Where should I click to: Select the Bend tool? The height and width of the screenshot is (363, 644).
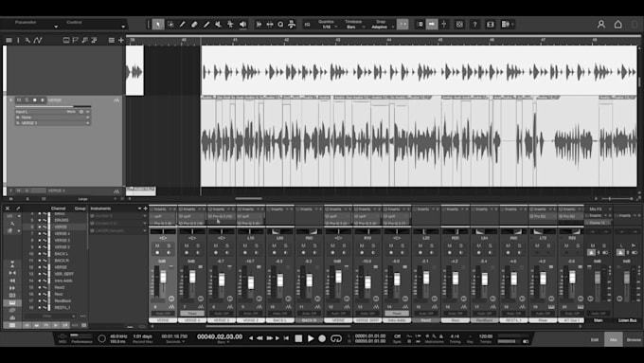pyautogui.click(x=230, y=25)
